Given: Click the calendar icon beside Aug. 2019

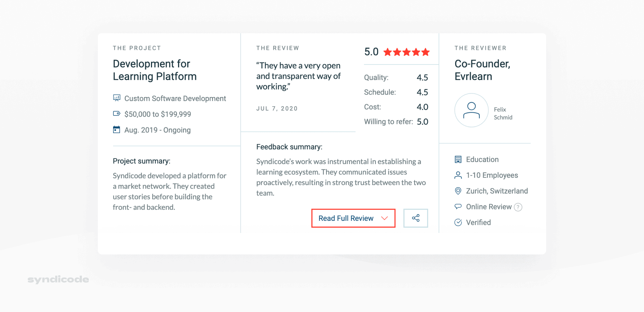Looking at the screenshot, I should point(117,130).
